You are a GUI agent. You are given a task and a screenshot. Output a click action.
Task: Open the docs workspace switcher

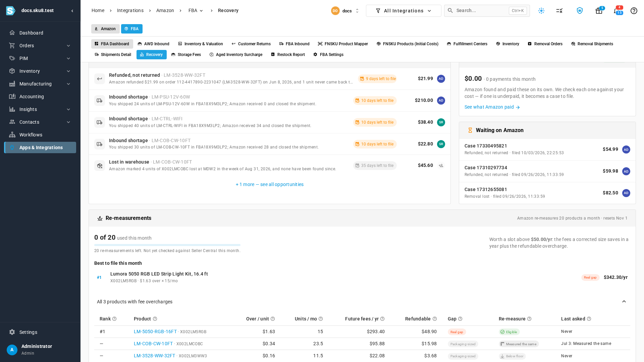coord(345,11)
